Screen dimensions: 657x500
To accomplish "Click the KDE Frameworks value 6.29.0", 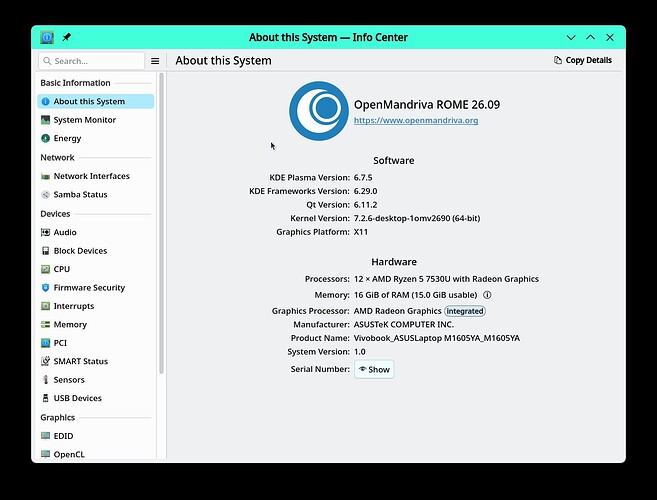I will 365,191.
